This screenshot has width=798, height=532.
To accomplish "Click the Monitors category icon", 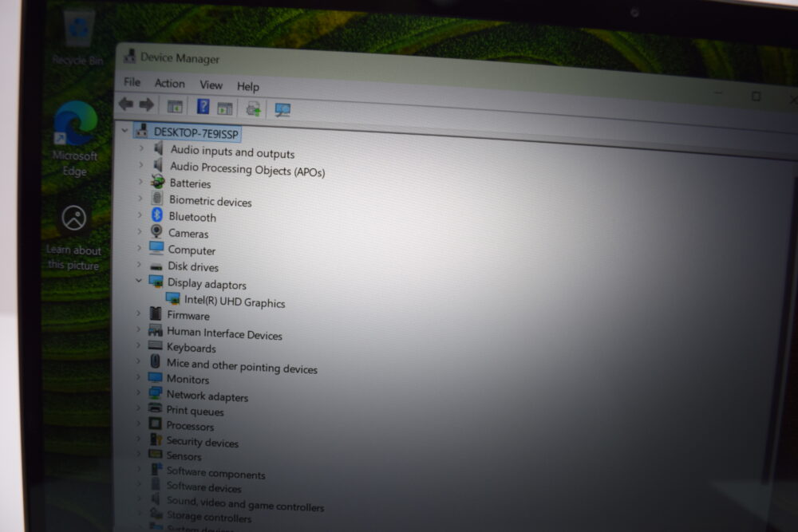I will click(x=156, y=377).
